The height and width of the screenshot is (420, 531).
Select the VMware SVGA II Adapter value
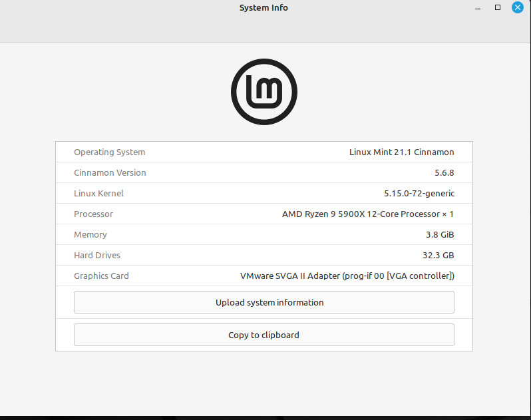tap(347, 276)
